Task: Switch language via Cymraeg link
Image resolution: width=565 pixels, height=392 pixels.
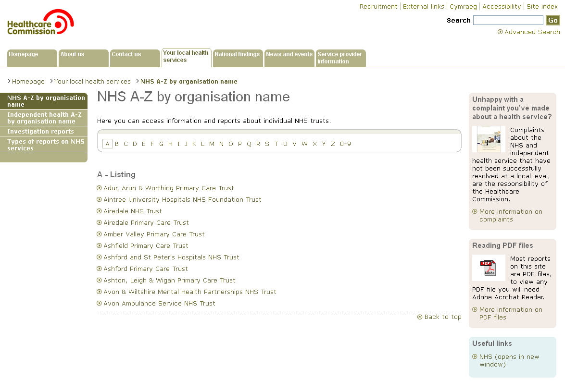Action: click(x=463, y=7)
